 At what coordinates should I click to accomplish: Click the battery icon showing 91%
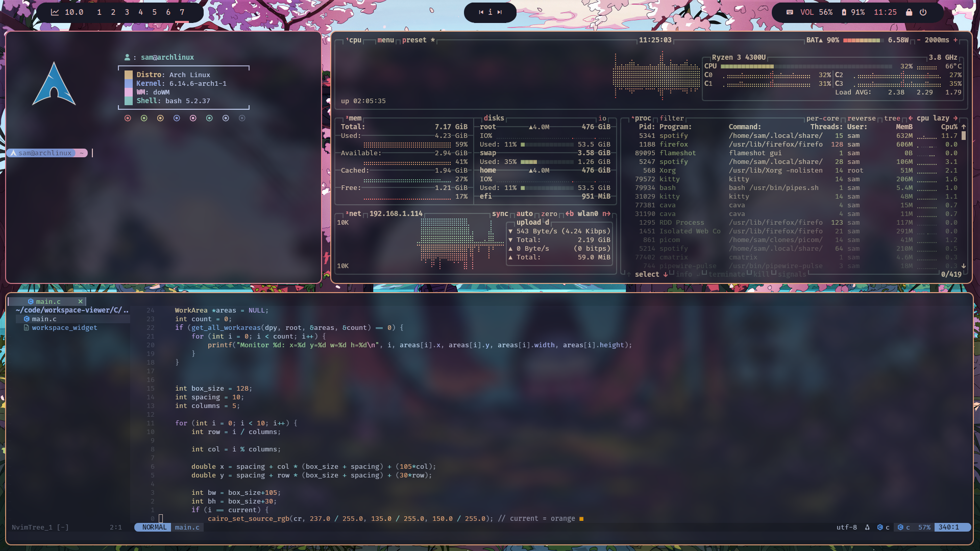click(x=844, y=12)
